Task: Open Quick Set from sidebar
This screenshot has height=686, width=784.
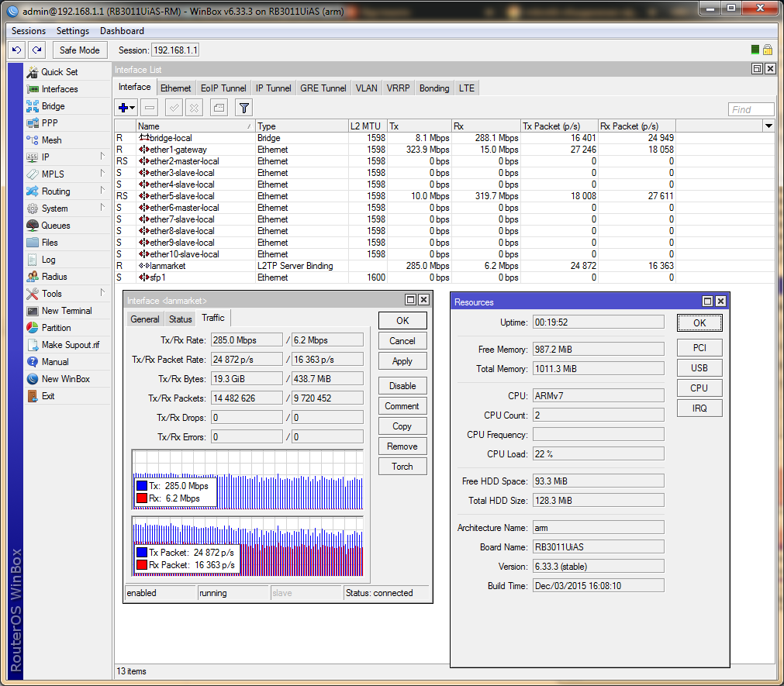Action: [x=59, y=72]
